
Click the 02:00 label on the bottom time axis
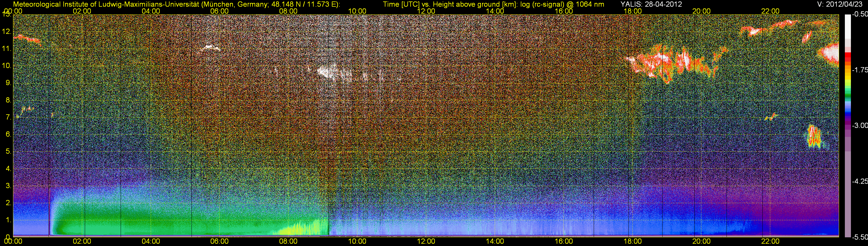[x=82, y=241]
